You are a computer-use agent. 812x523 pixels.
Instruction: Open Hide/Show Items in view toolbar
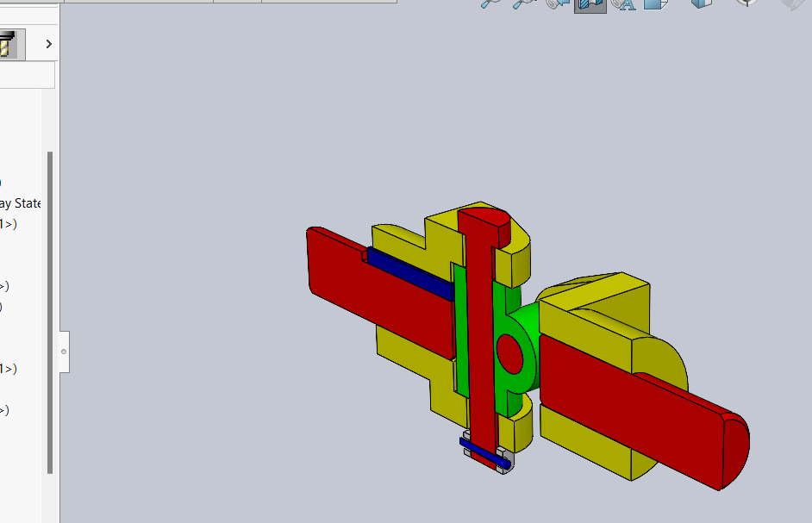click(x=746, y=3)
